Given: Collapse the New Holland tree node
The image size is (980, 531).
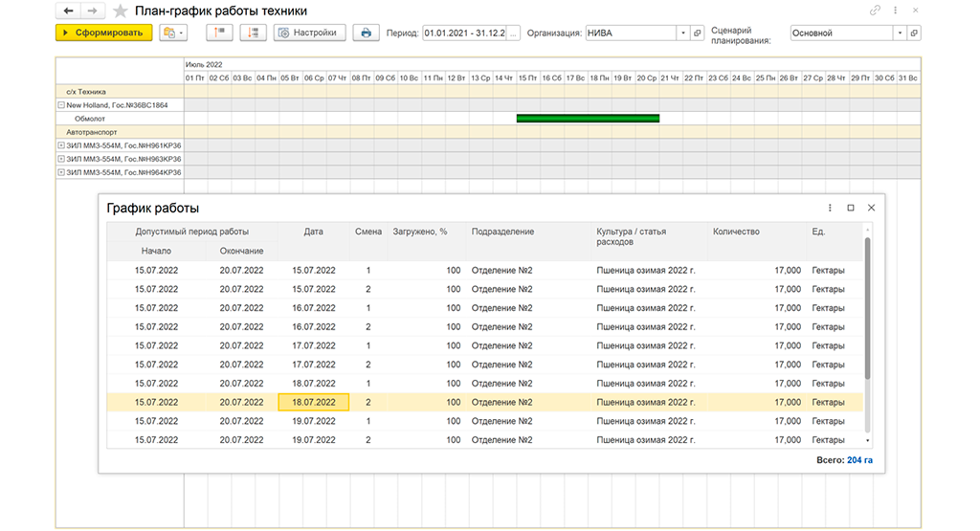Looking at the screenshot, I should 61,105.
